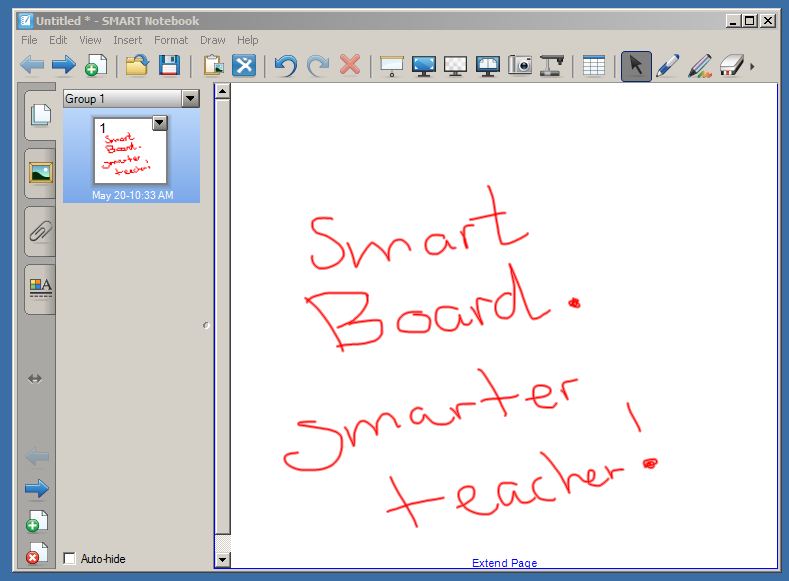Select the blue Pen tool
This screenshot has height=581, width=789.
pyautogui.click(x=668, y=66)
